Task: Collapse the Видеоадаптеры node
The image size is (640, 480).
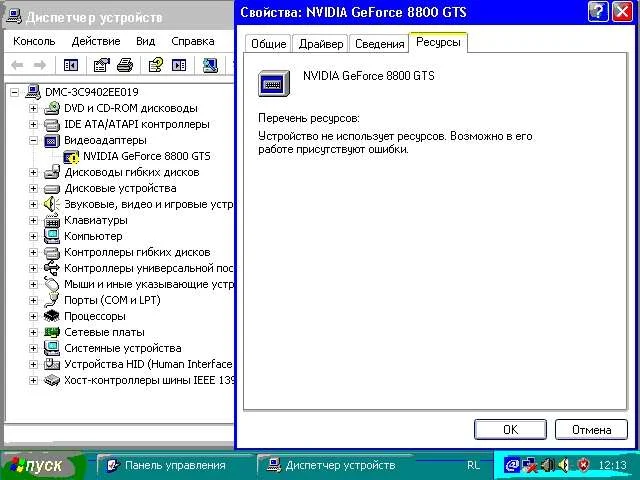Action: [x=33, y=140]
